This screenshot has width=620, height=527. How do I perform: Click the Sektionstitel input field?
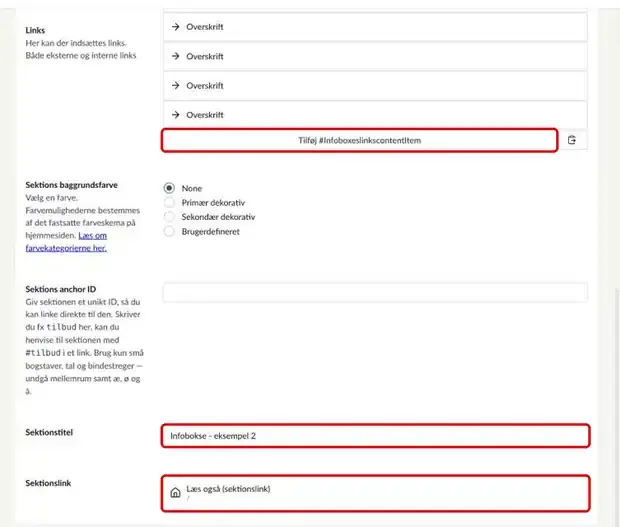pos(375,436)
